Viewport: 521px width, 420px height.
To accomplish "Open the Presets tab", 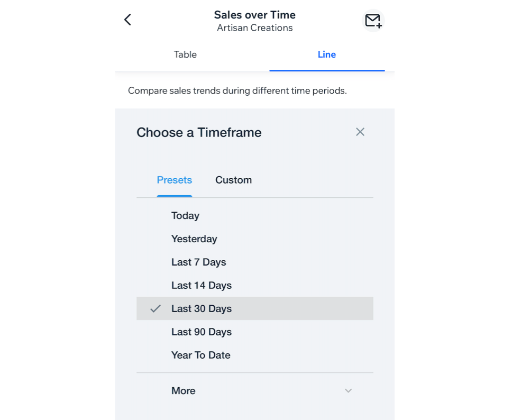I will click(x=174, y=180).
